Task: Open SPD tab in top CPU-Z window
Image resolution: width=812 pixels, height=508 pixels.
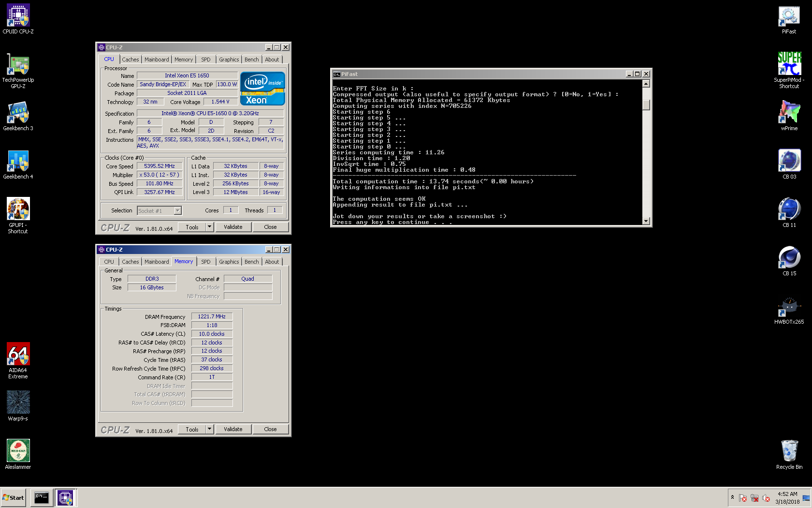Action: point(206,60)
